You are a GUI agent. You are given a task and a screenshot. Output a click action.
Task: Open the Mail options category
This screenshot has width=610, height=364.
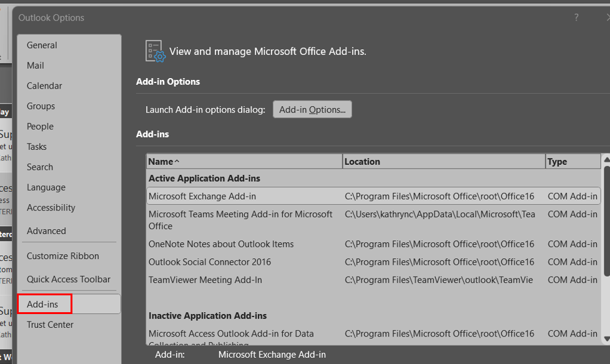(35, 66)
